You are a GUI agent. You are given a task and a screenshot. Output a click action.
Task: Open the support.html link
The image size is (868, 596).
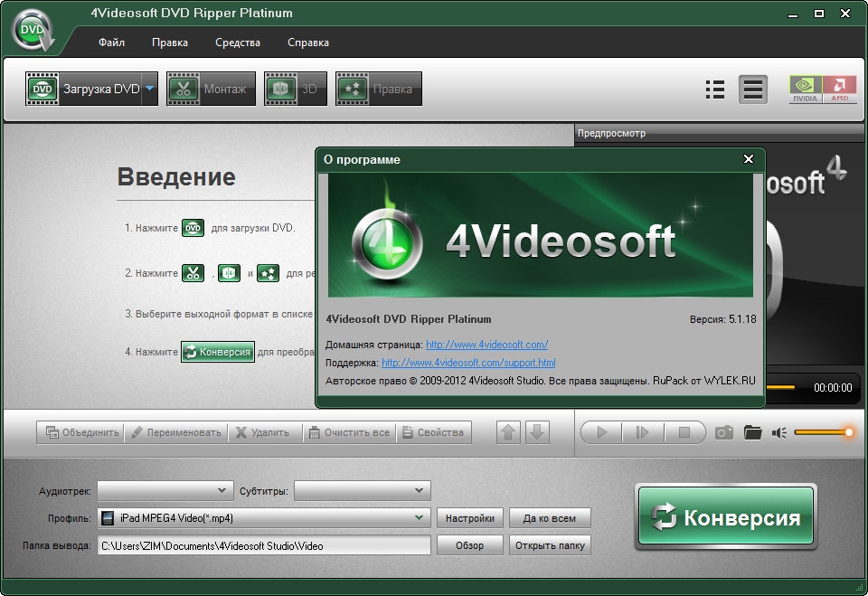coord(468,363)
